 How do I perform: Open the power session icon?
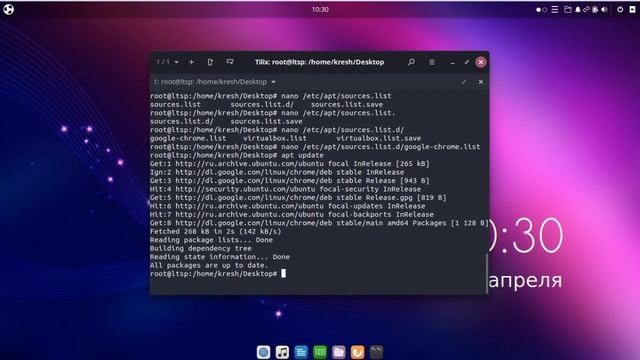[x=620, y=9]
